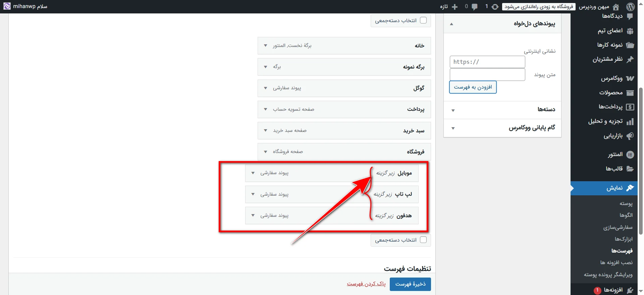644x295 pixels.
Task: Open ویرایشگر پرونده پوسته submenu item
Action: (x=608, y=275)
